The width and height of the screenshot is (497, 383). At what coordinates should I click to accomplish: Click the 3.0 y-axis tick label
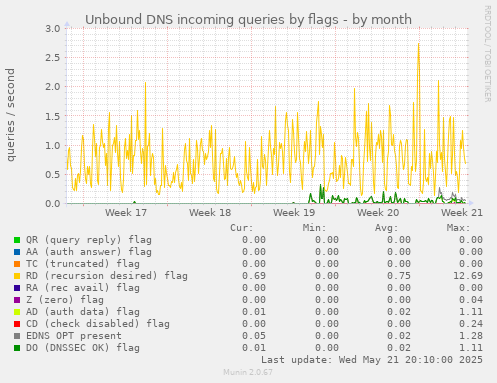pyautogui.click(x=53, y=29)
